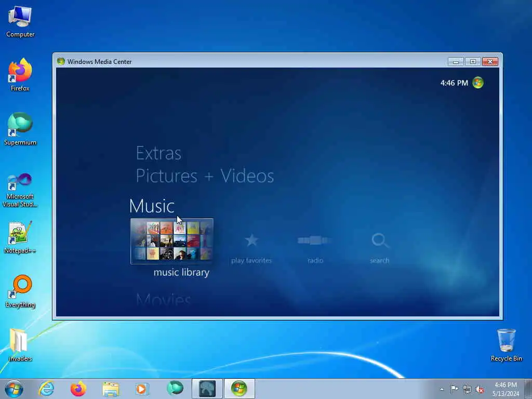Click the 'radio' text label

pos(315,261)
